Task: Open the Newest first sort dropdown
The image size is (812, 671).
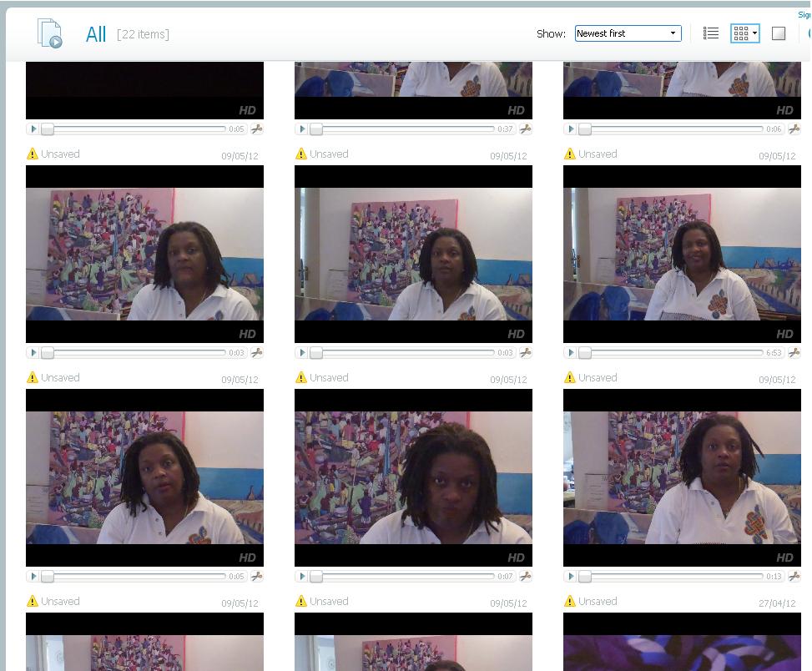Action: point(628,33)
